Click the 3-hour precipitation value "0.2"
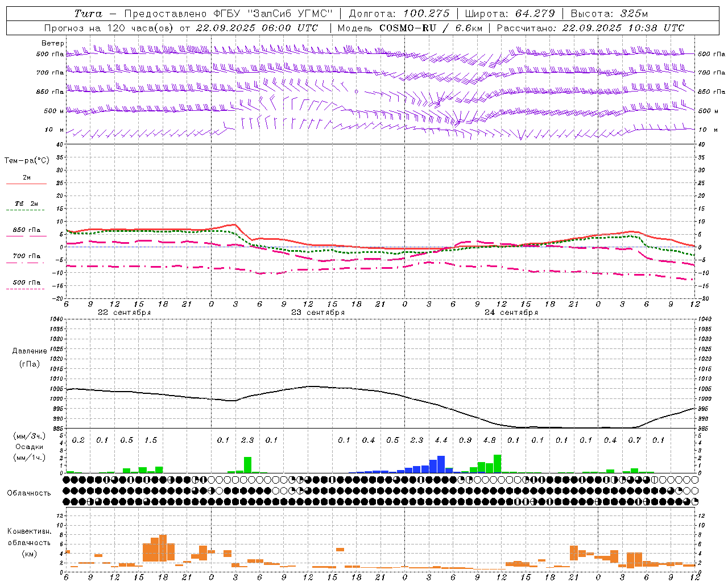The height and width of the screenshot is (582, 728). click(x=78, y=440)
